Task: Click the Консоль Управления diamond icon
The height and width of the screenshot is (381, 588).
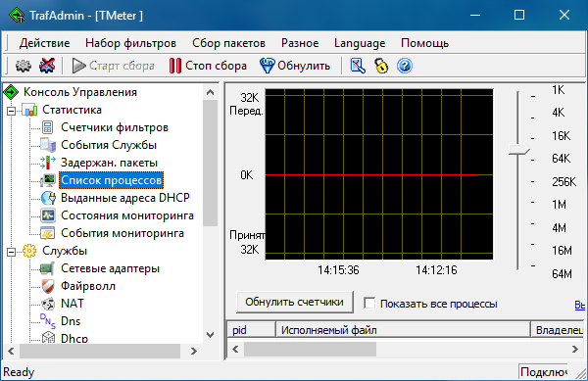Action: click(11, 92)
